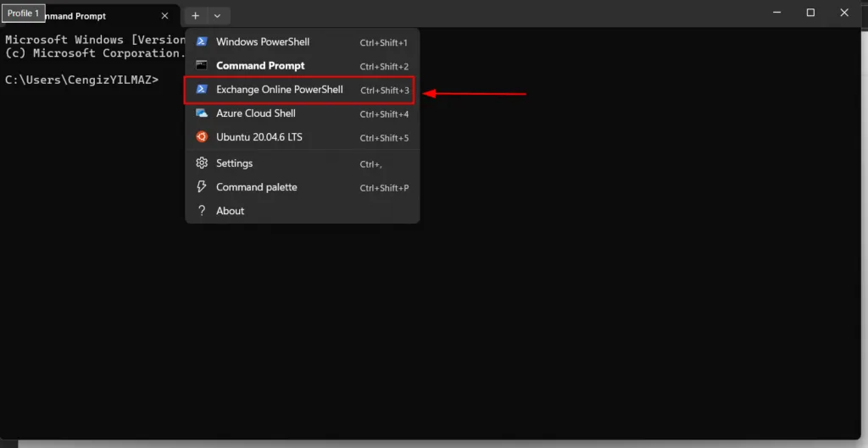The height and width of the screenshot is (448, 868).
Task: Click the Exchange Online PowerShell icon
Action: click(x=202, y=90)
